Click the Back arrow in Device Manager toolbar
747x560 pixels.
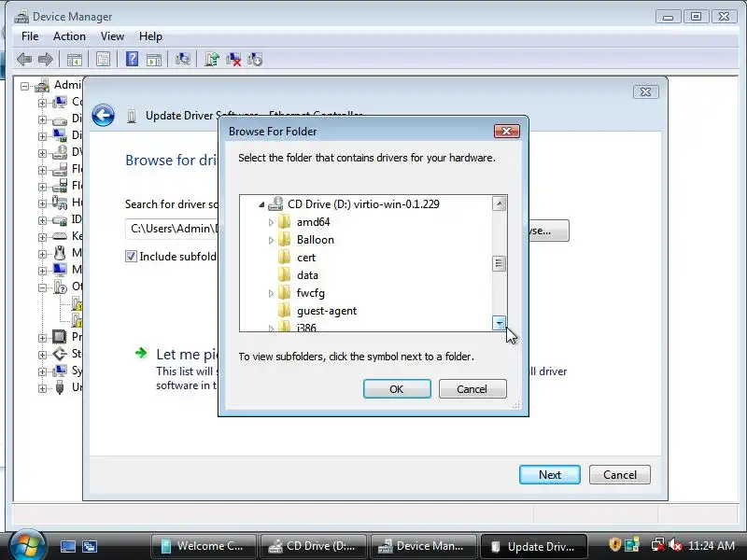click(24, 60)
